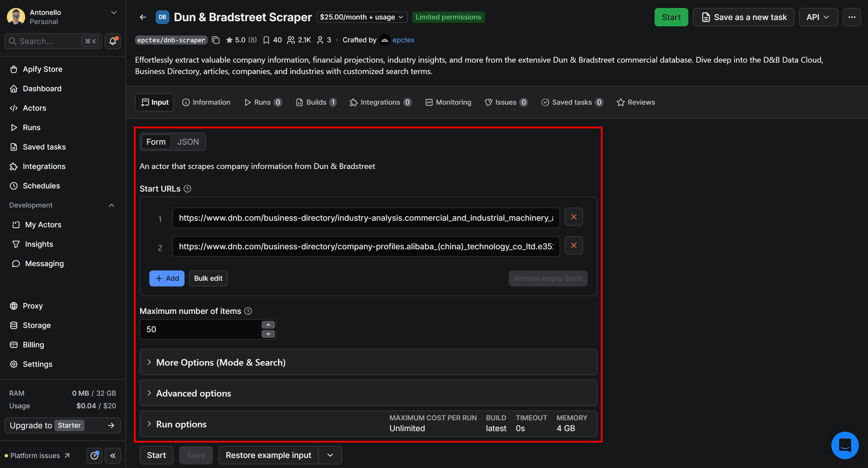The width and height of the screenshot is (868, 468).
Task: Focus the sidebar Search field
Action: pos(53,41)
